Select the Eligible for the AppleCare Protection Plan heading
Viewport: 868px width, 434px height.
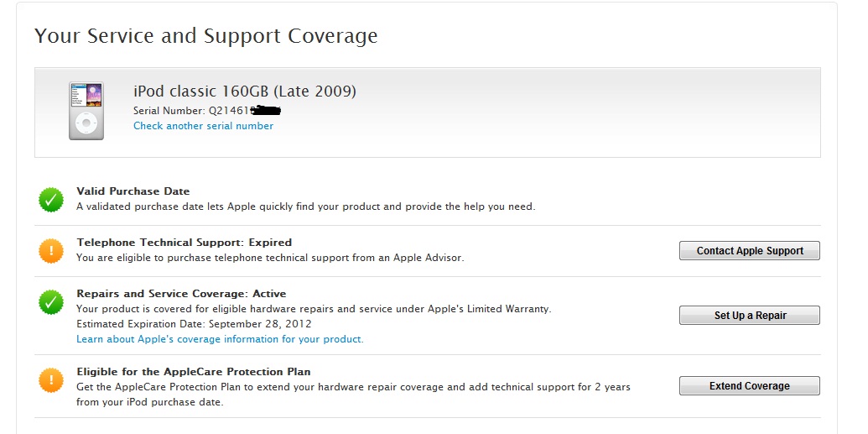tap(193, 372)
